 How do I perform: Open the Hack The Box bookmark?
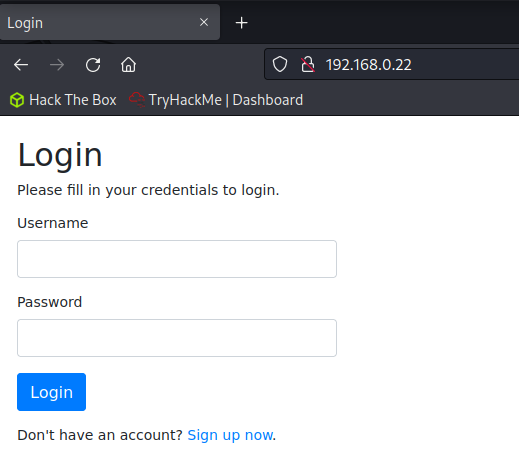pyautogui.click(x=63, y=100)
